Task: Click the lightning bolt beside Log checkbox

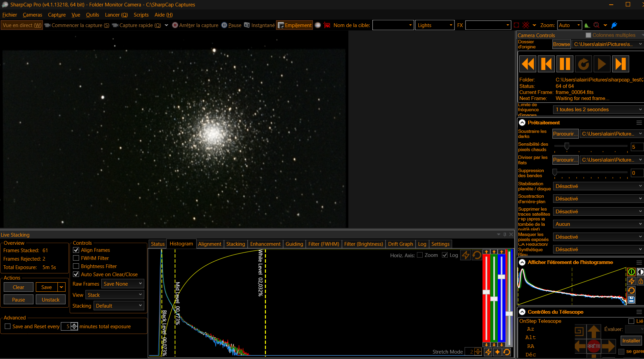Action: pos(466,255)
